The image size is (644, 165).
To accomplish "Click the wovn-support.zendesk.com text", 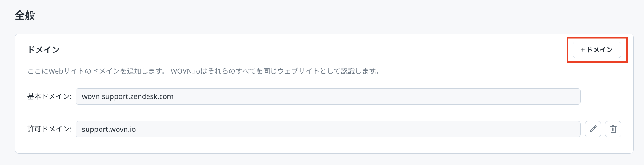I will (x=128, y=96).
